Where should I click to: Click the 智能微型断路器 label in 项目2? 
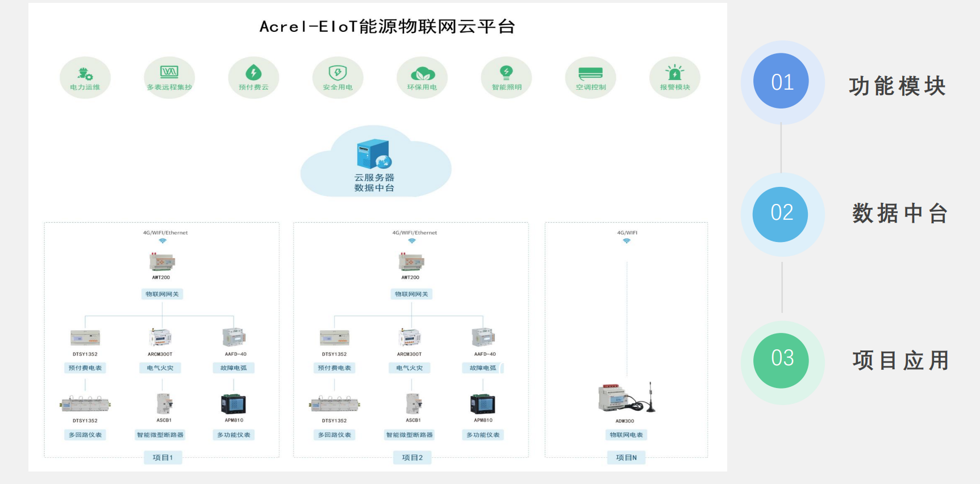click(x=410, y=435)
